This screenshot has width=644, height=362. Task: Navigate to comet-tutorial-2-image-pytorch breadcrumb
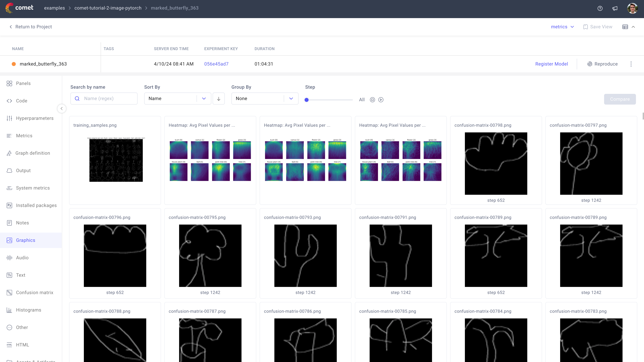point(108,8)
